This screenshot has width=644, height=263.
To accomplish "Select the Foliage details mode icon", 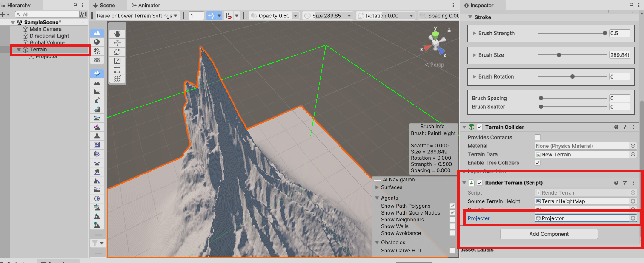I will pos(97,51).
